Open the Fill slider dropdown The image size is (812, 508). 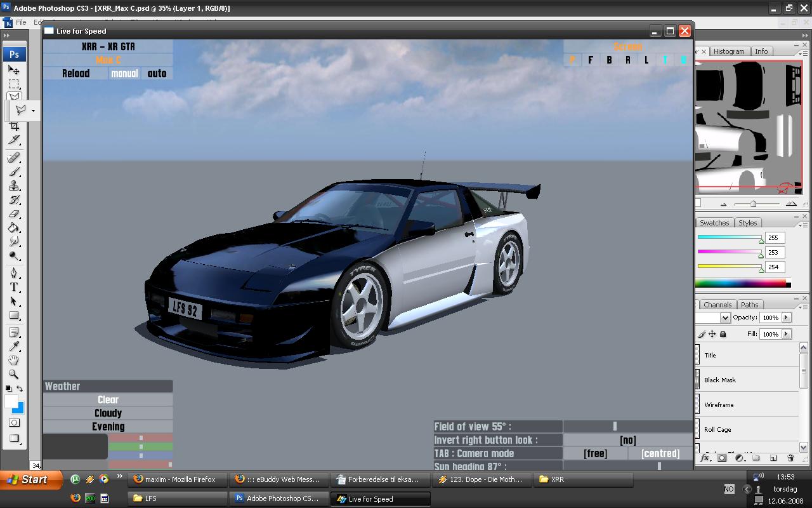point(787,334)
